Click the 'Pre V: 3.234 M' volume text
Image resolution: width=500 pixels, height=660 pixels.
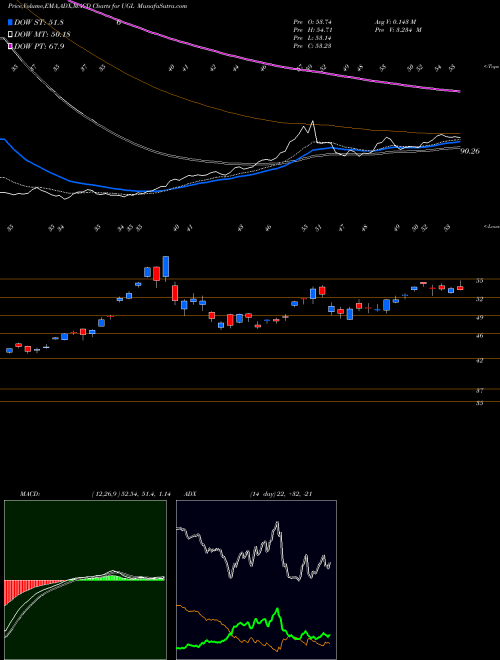tap(400, 29)
